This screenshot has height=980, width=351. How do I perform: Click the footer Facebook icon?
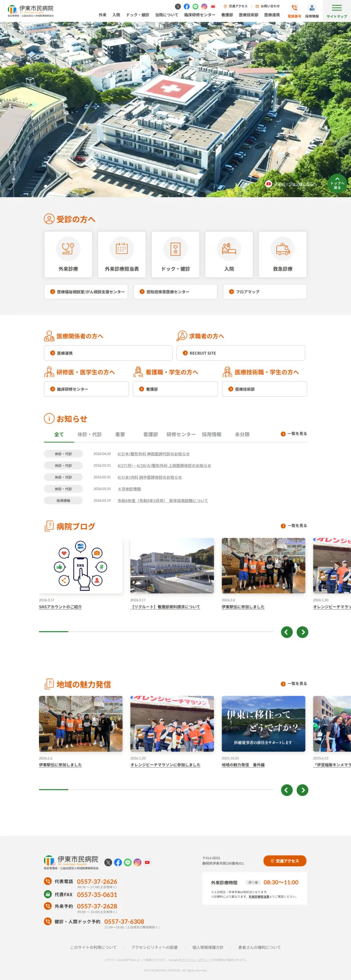click(x=118, y=862)
